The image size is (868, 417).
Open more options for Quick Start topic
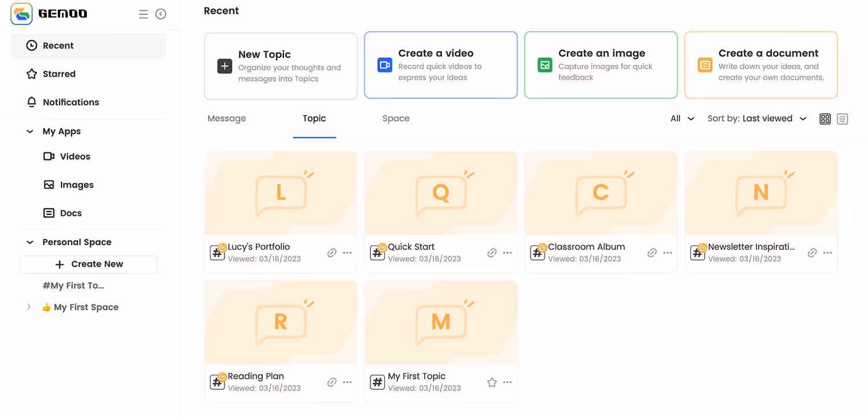point(507,253)
